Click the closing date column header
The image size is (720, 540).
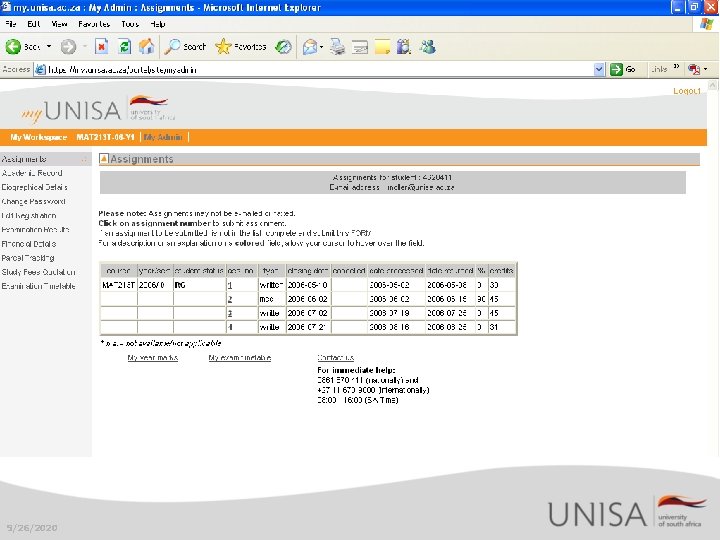pyautogui.click(x=308, y=271)
